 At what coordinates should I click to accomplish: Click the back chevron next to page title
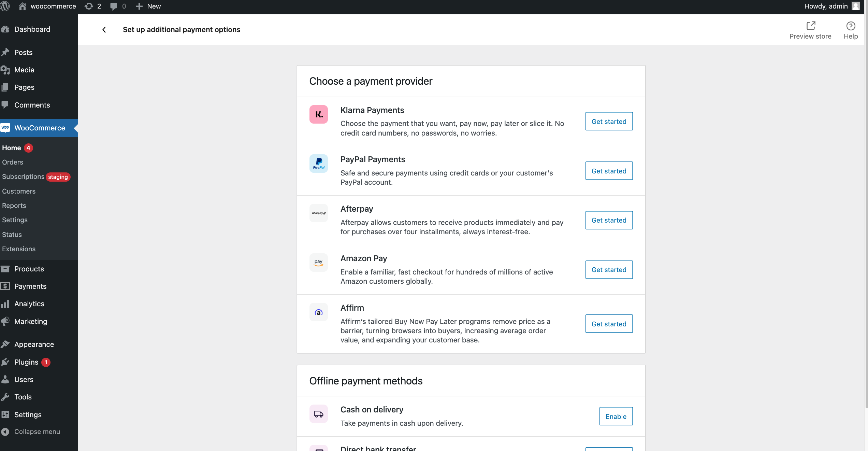pos(104,30)
